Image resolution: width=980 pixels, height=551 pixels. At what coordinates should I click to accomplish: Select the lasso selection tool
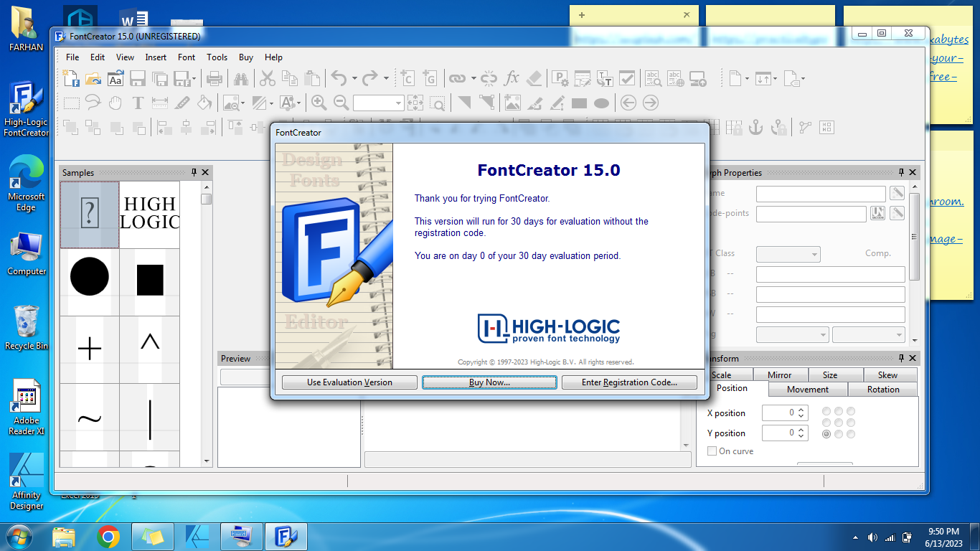click(93, 103)
